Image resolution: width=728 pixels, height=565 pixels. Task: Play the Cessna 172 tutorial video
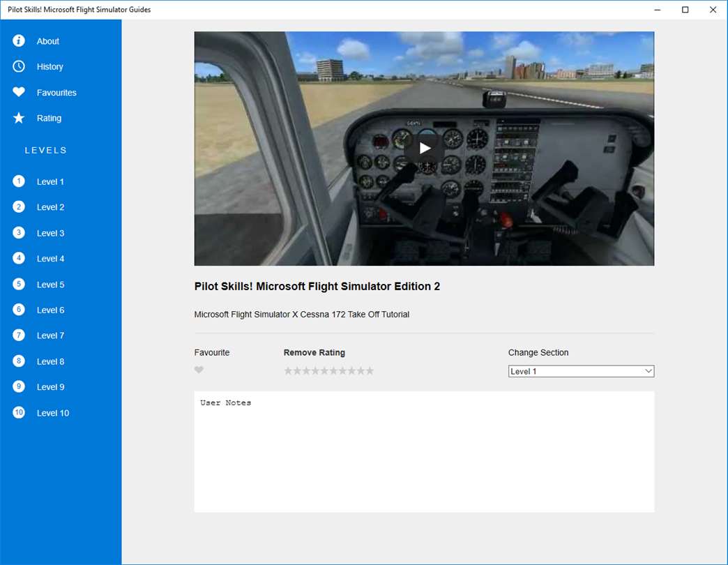click(x=425, y=148)
